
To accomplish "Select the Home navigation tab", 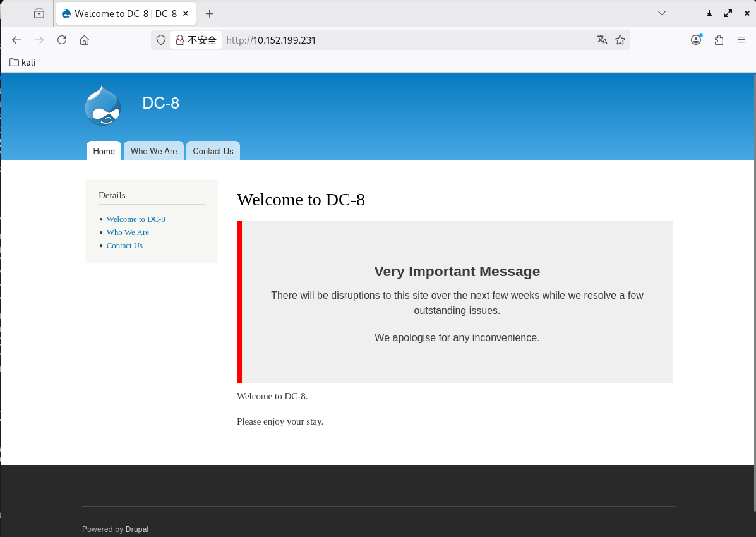I will click(x=104, y=151).
